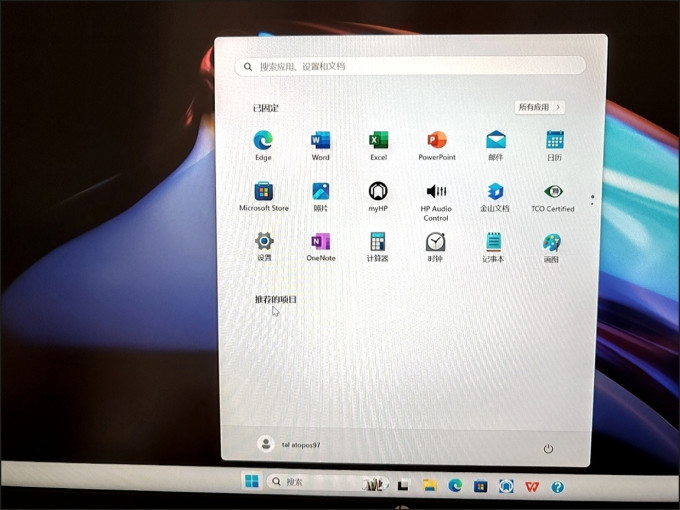Click the taskbar 搜索 search box
This screenshot has height=510, width=680.
tap(327, 482)
